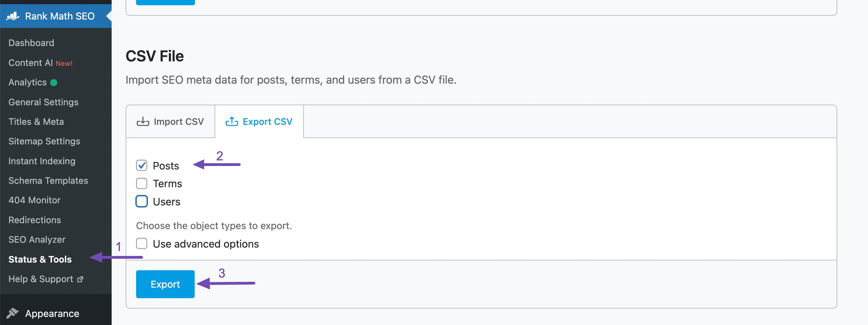The image size is (868, 325).
Task: Click the New! badge beside Content AI
Action: click(64, 63)
